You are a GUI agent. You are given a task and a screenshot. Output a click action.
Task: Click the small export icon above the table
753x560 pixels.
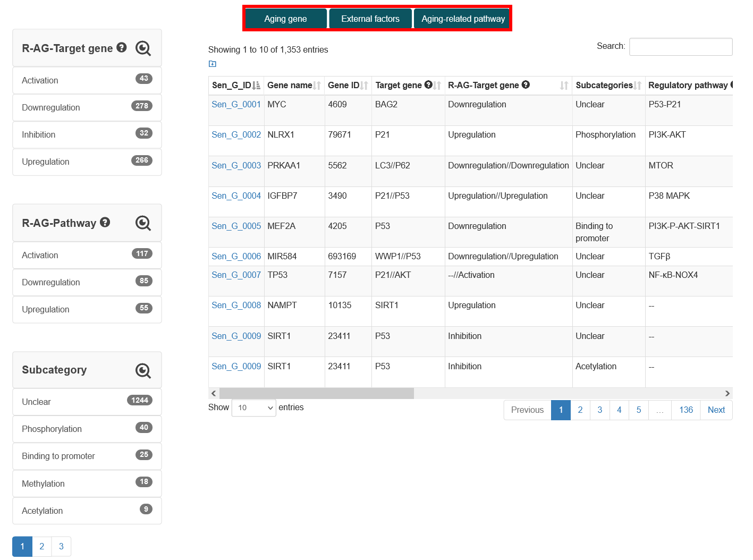click(213, 64)
